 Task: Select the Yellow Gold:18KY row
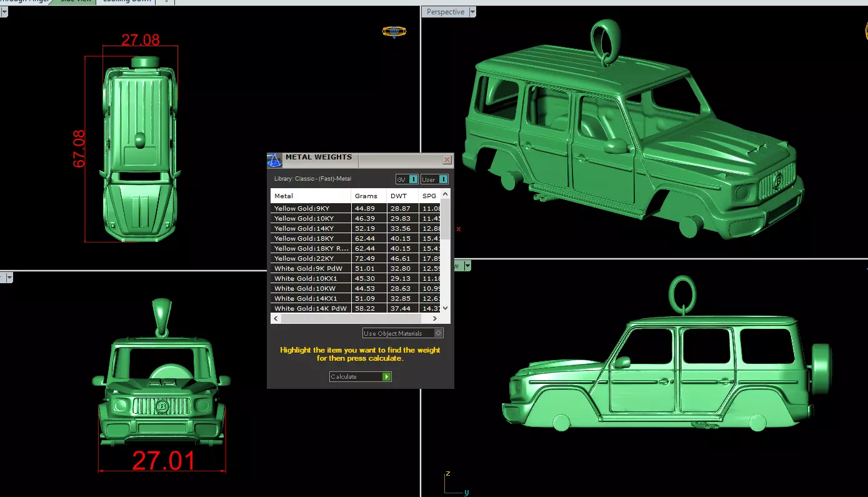(356, 238)
